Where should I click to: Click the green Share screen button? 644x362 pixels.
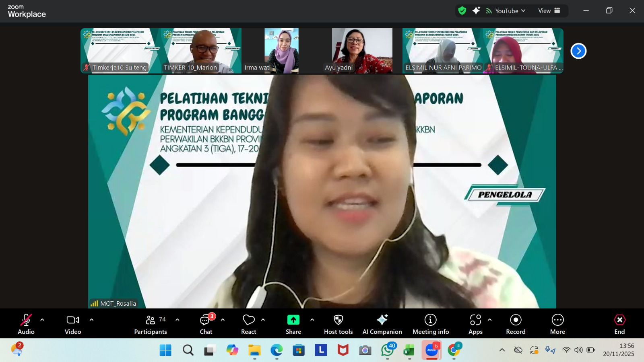pos(293,324)
